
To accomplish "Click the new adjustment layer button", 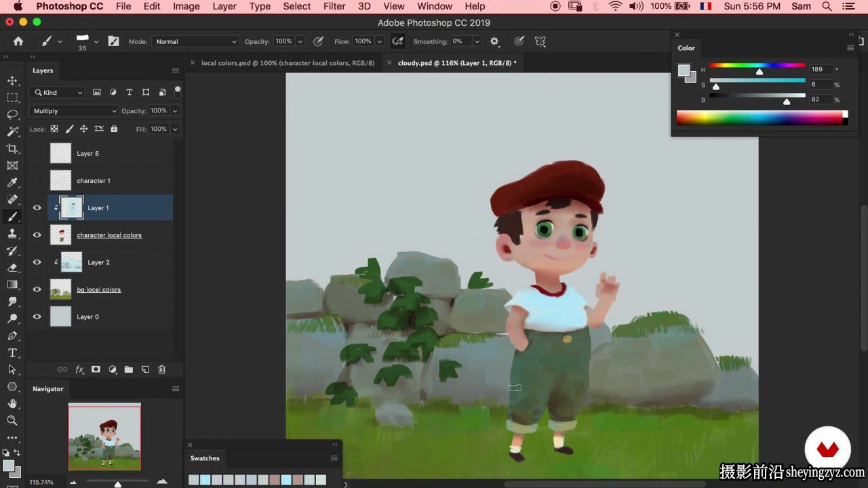I will point(113,369).
